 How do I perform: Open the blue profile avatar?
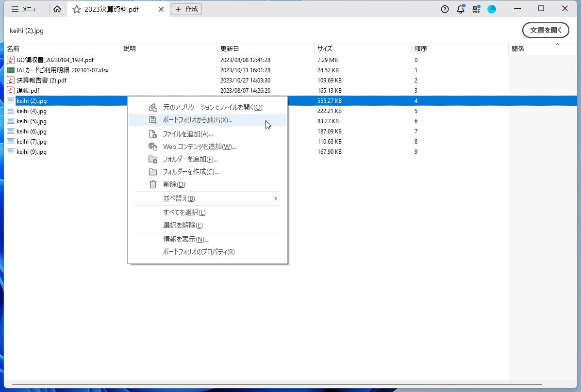pyautogui.click(x=492, y=9)
